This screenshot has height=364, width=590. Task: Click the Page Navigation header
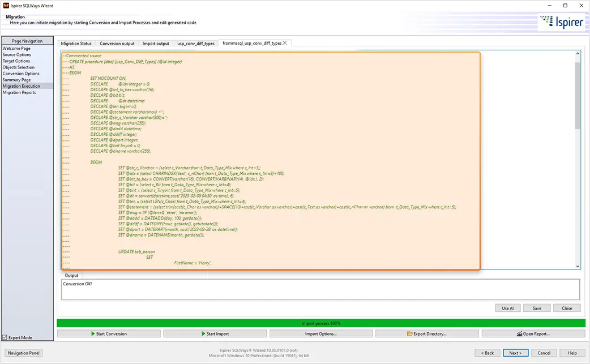click(x=27, y=41)
